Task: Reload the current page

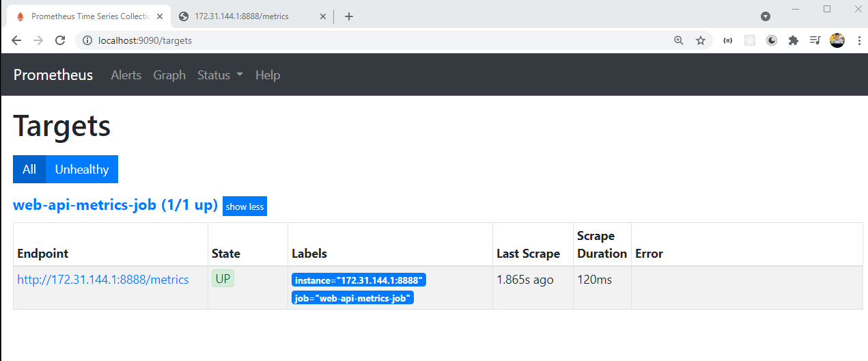Action: point(60,40)
